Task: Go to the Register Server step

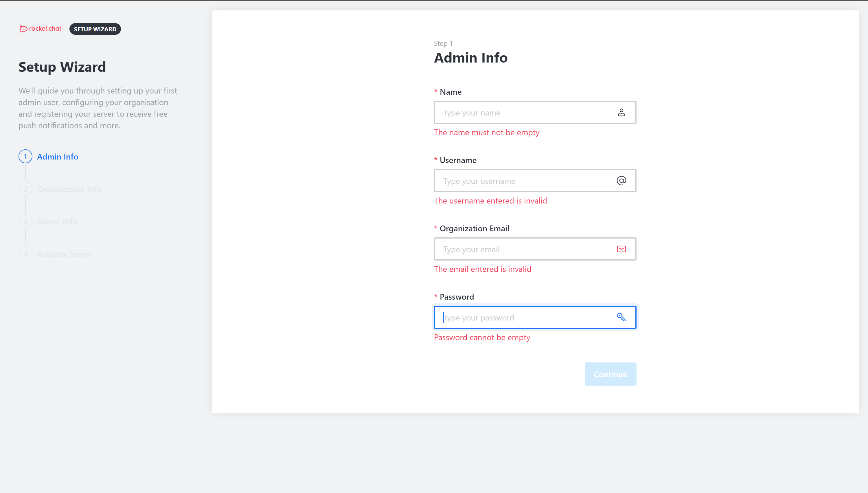Action: tap(64, 254)
